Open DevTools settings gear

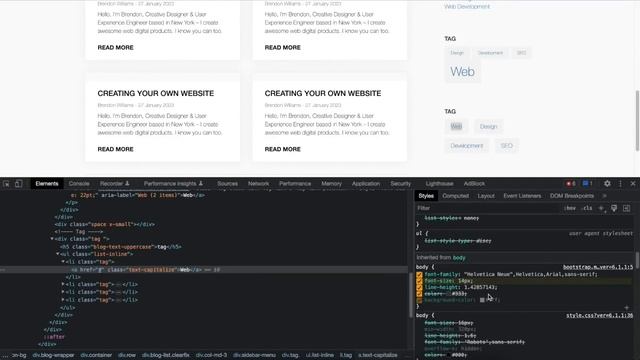[607, 184]
